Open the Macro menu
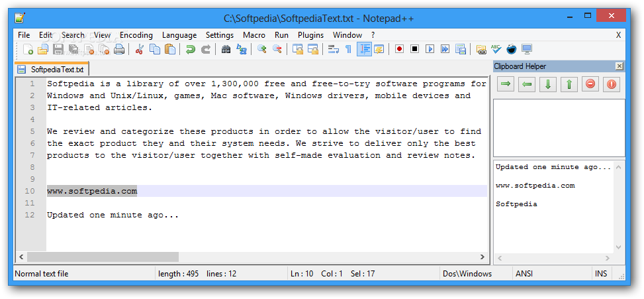The image size is (644, 299). pos(254,35)
